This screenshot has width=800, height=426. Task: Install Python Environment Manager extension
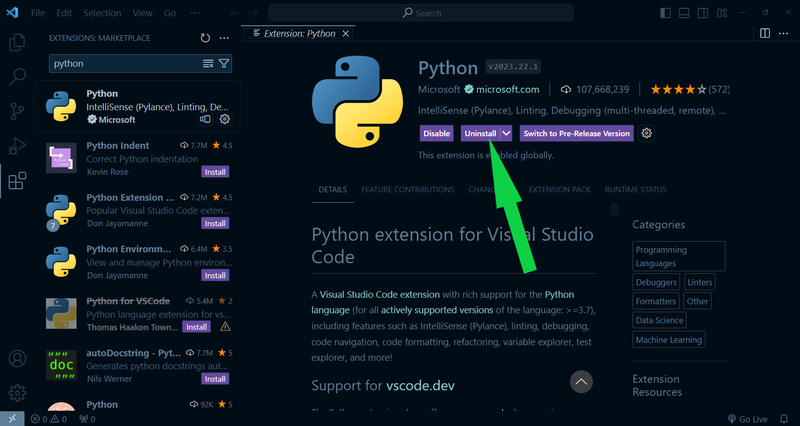coord(215,275)
